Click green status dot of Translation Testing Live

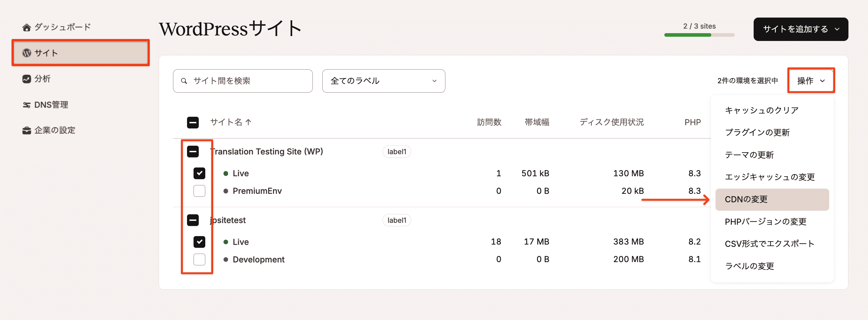226,174
